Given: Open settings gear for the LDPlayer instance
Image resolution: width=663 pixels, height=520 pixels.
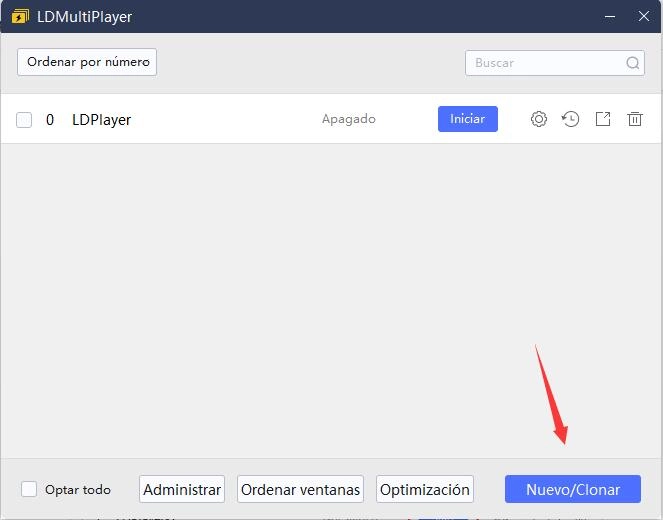Looking at the screenshot, I should coord(539,119).
